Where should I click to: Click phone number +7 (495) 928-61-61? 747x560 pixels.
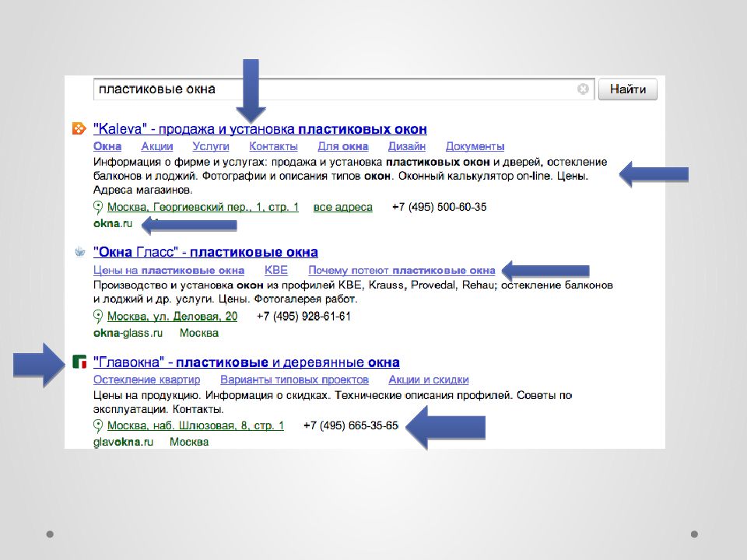point(304,317)
